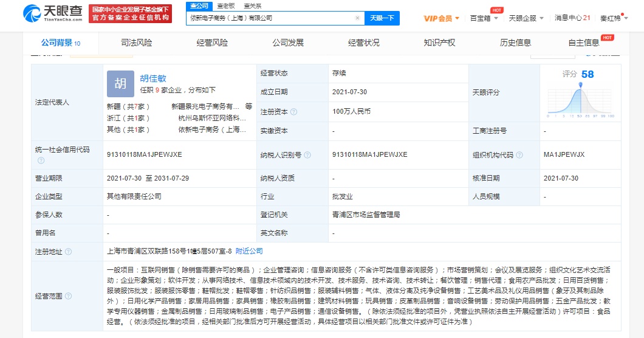Click the help icon beside 注册资本
Viewport: 644px width, 338px height.
(293, 112)
